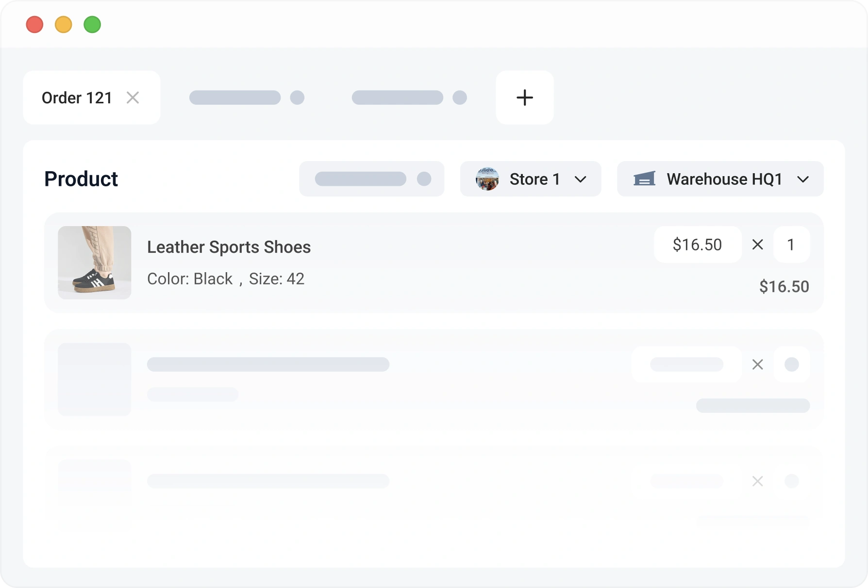Open the Warehouse HQ1 dropdown

(720, 179)
